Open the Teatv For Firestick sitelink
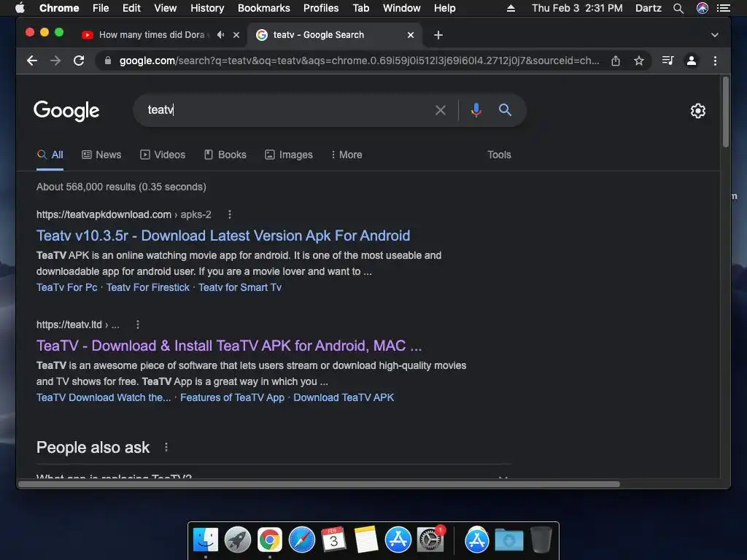Screen dimensions: 747x560 point(147,287)
